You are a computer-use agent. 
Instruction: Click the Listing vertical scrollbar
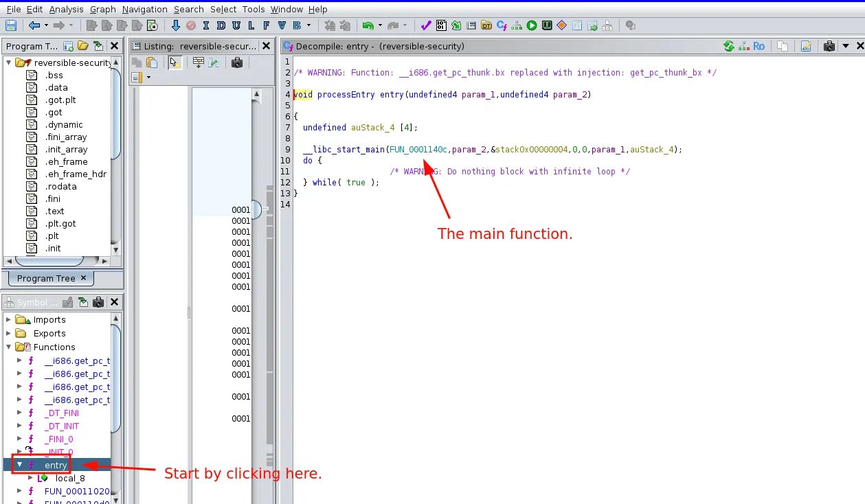pos(256,209)
